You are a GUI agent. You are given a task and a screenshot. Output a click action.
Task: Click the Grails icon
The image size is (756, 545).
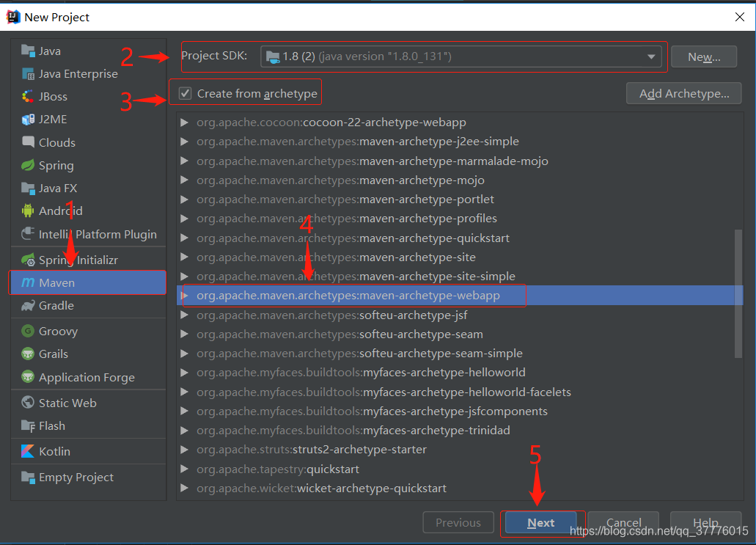tap(28, 354)
